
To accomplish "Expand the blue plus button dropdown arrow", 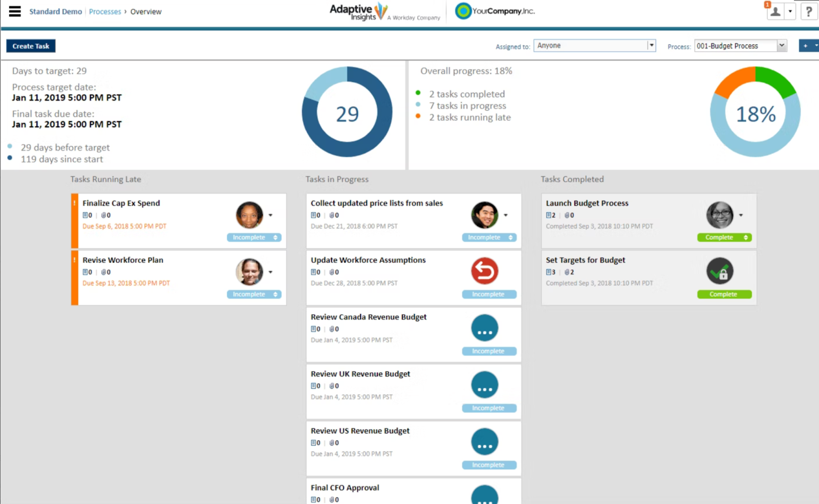I will coord(816,46).
